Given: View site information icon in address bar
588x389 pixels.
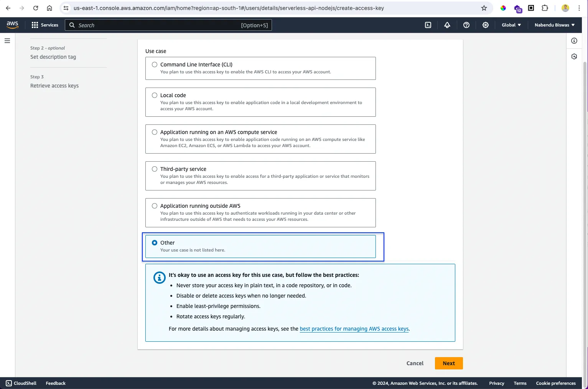Looking at the screenshot, I should pyautogui.click(x=66, y=8).
